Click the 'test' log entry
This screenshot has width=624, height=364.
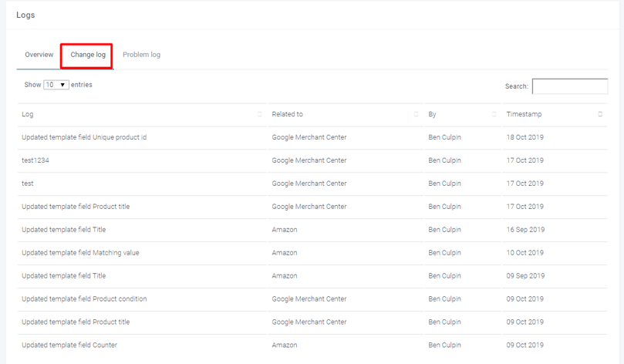(x=28, y=184)
